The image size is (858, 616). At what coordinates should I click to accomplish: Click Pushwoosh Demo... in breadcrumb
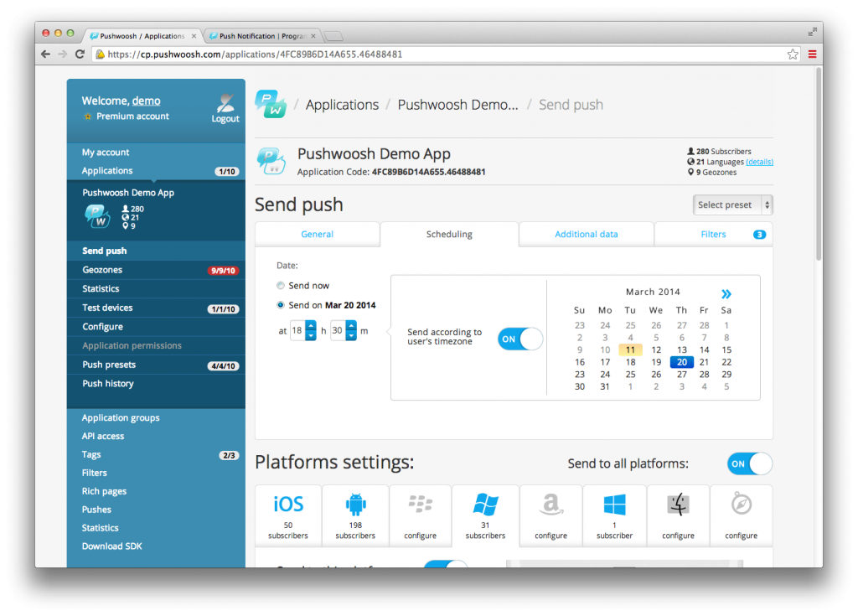[x=458, y=105]
